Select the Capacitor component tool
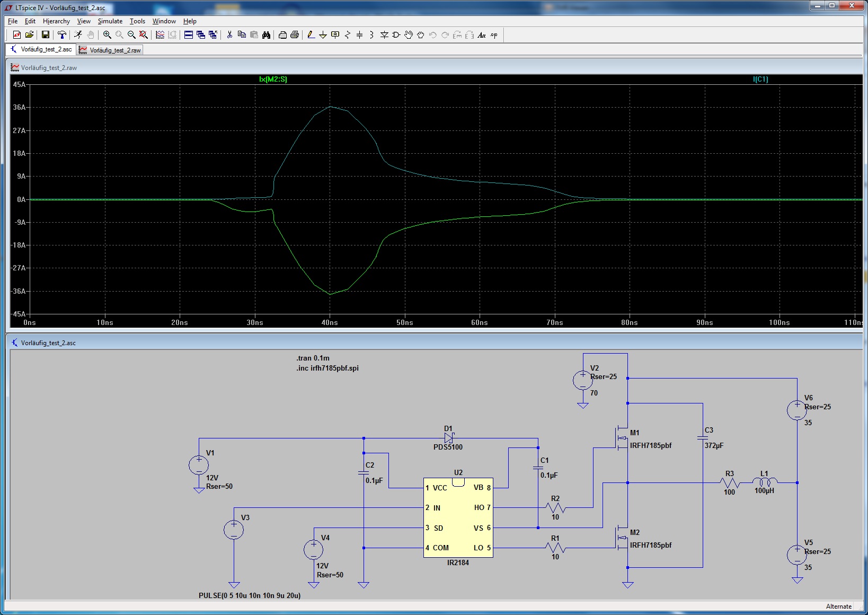 360,35
